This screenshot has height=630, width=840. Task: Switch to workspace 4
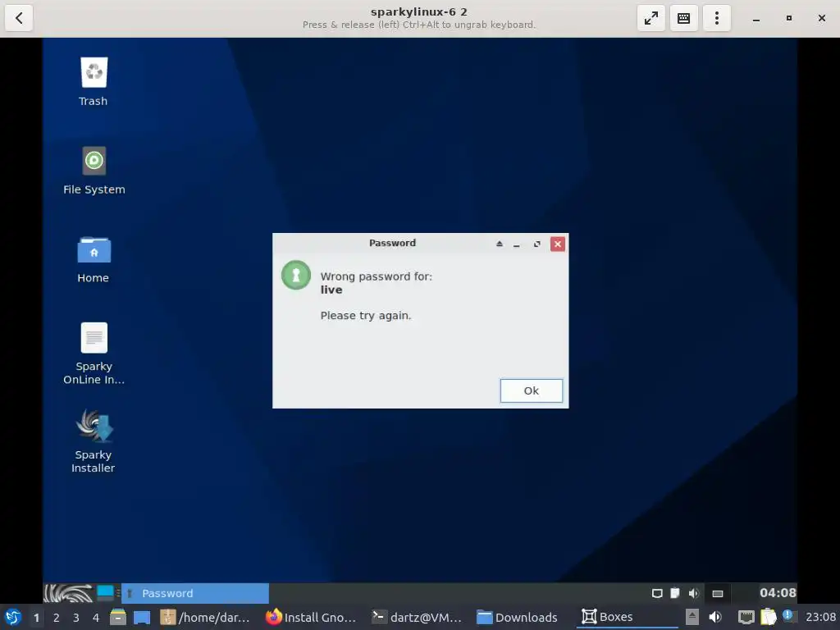pos(96,618)
